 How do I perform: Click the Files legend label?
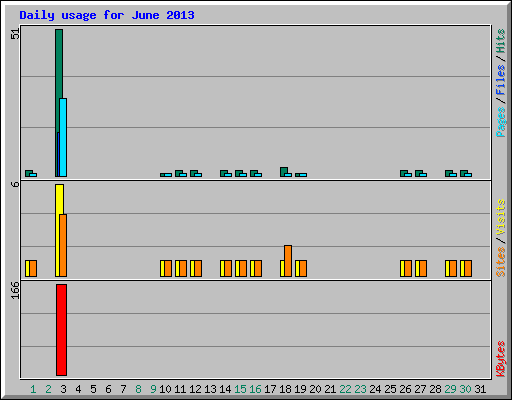[x=501, y=80]
